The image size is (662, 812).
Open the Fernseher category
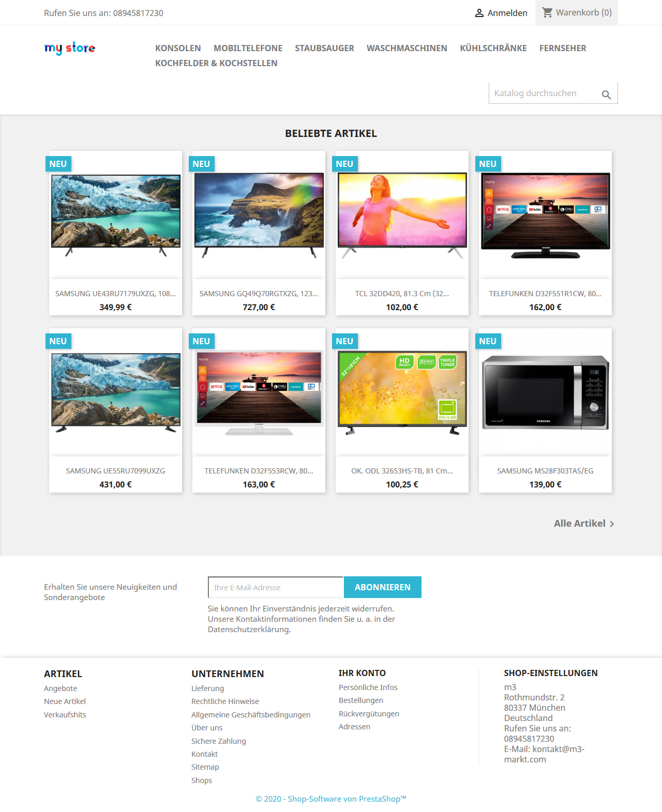pyautogui.click(x=563, y=48)
